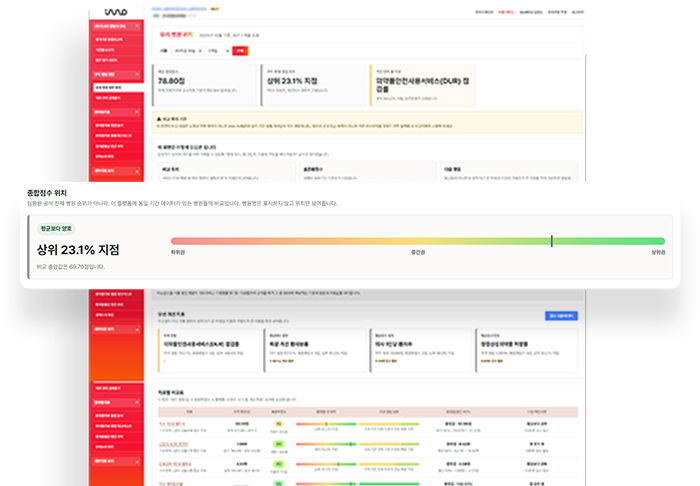Open the quarter dropdown next to red search button
The height and width of the screenshot is (486, 700).
218,51
